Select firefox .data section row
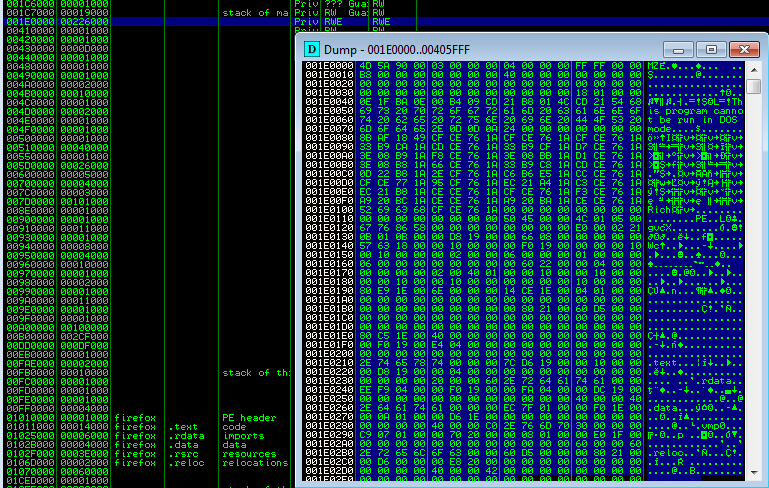769x488 pixels. 147,445
